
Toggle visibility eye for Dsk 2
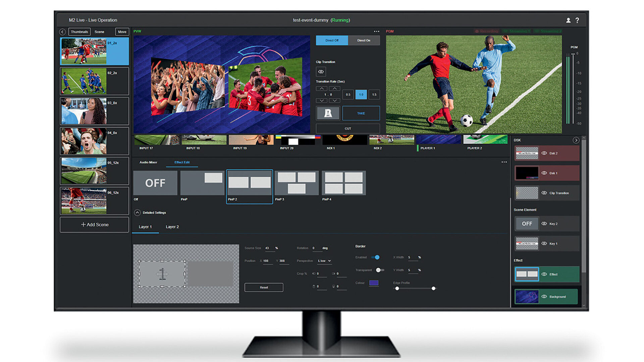544,153
